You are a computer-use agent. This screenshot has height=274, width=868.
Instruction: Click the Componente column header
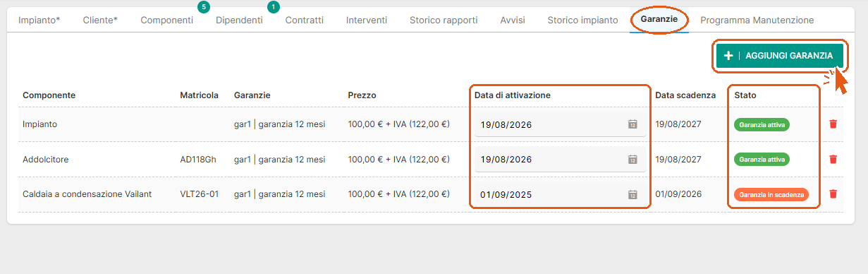[x=49, y=95]
